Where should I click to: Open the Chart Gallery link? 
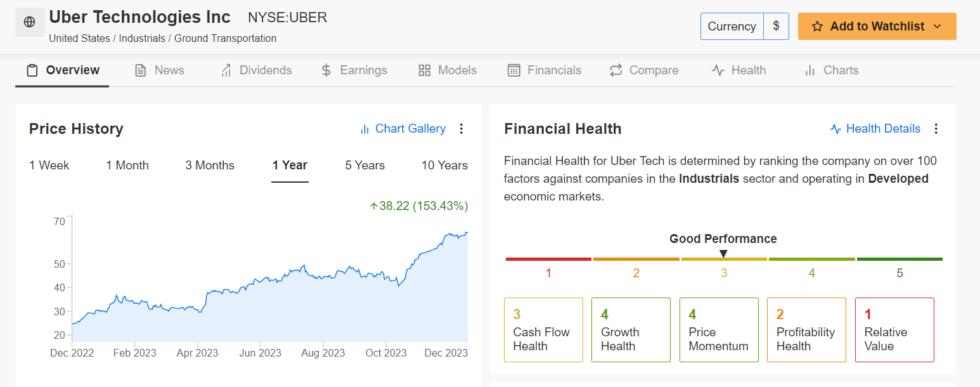point(403,129)
